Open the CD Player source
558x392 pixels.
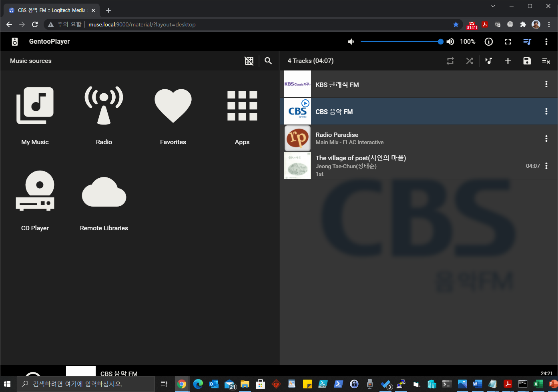pos(35,200)
